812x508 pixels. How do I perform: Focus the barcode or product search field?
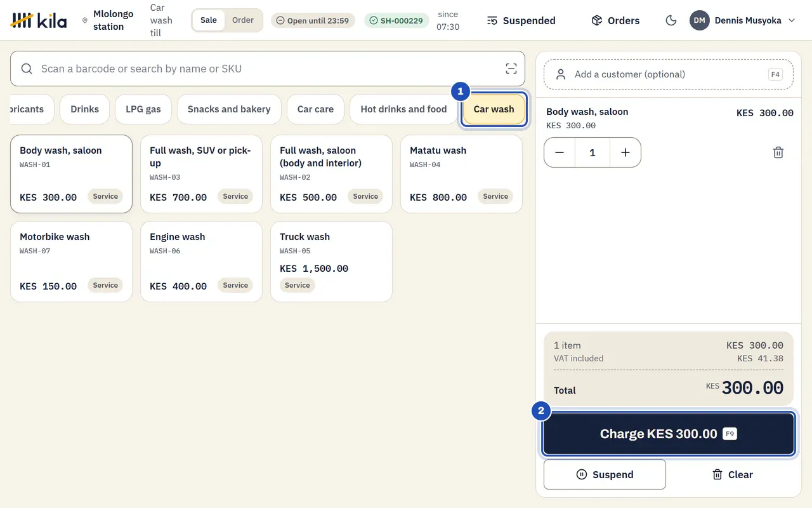(268, 69)
